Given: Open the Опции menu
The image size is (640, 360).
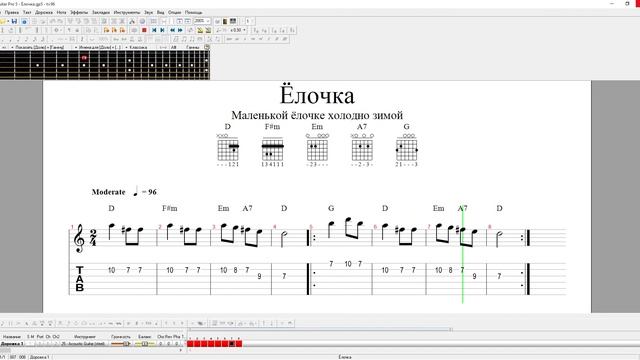Looking at the screenshot, I should (174, 12).
